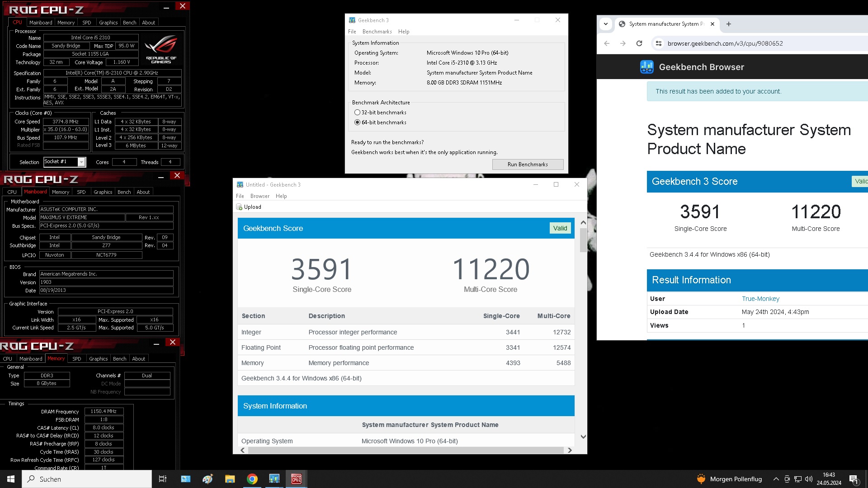Open Help menu in Geekbench 3 small window
Image resolution: width=868 pixels, height=488 pixels.
[x=404, y=32]
